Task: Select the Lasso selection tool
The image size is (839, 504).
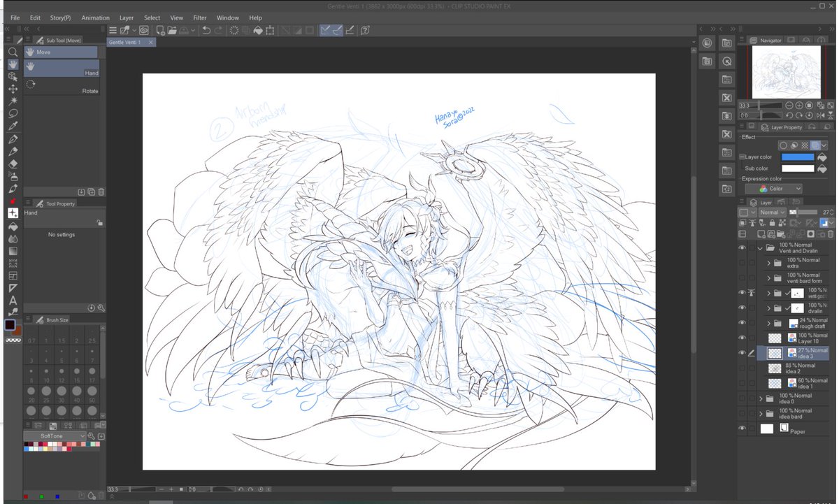Action: pyautogui.click(x=13, y=113)
